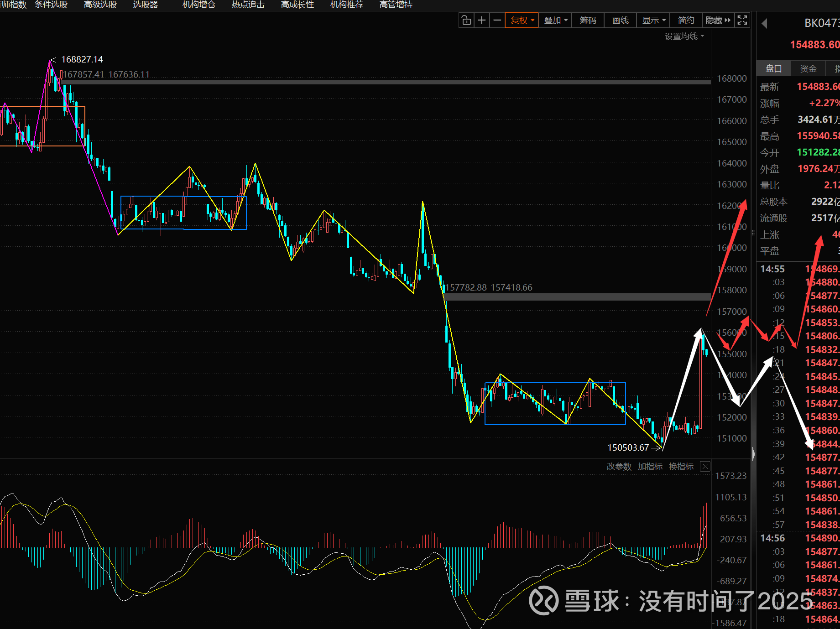
Task: Toggle the 画线 drawing tools
Action: (620, 20)
